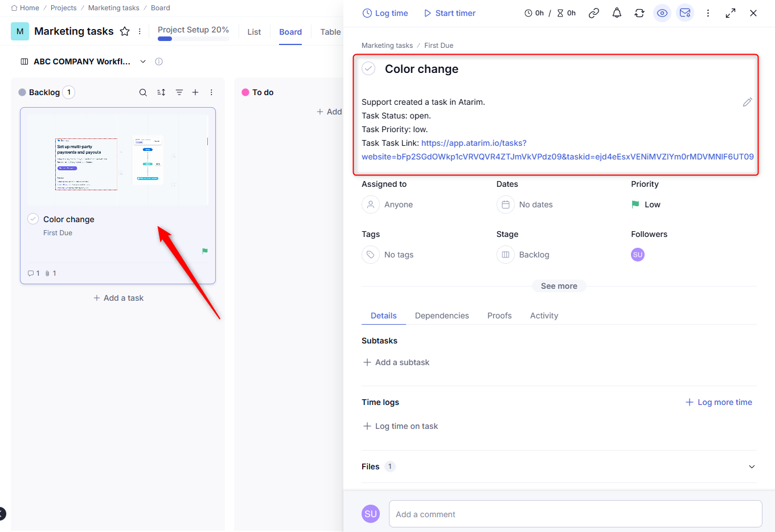Switch to the Dependencies tab
775x532 pixels.
442,316
